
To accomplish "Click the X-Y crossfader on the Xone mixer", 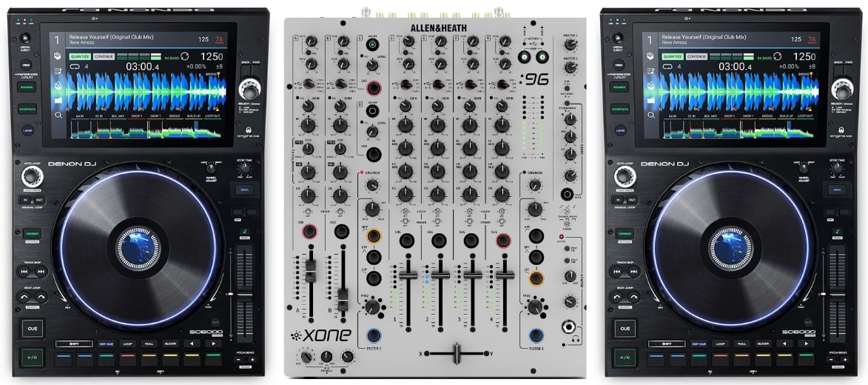I will 457,353.
